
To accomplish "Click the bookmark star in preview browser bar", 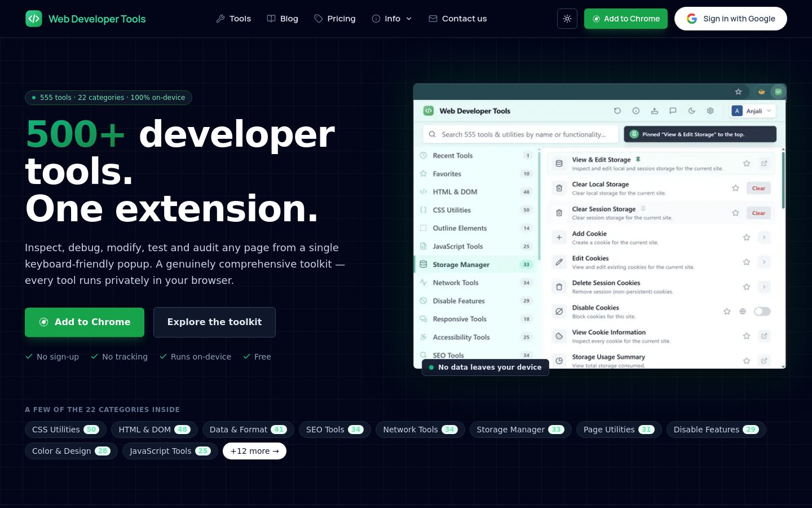I will pyautogui.click(x=738, y=91).
